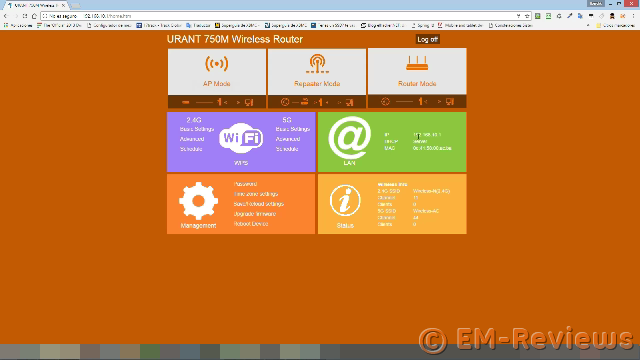Select the AP Mode antenna icon
Screen dimensions: 640x360
point(216,64)
